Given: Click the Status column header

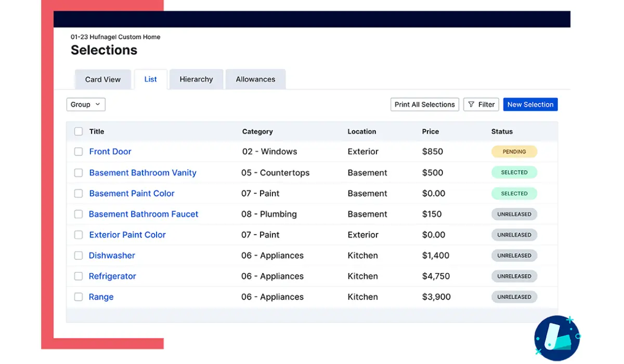Looking at the screenshot, I should (x=502, y=132).
